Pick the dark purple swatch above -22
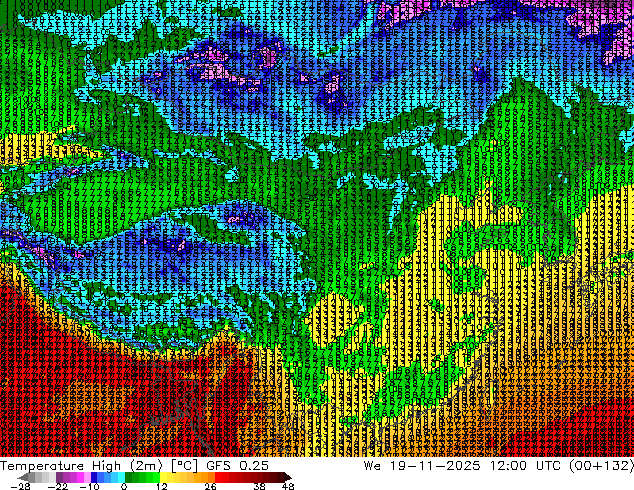Screen dimensions: 634x490 [x=59, y=477]
